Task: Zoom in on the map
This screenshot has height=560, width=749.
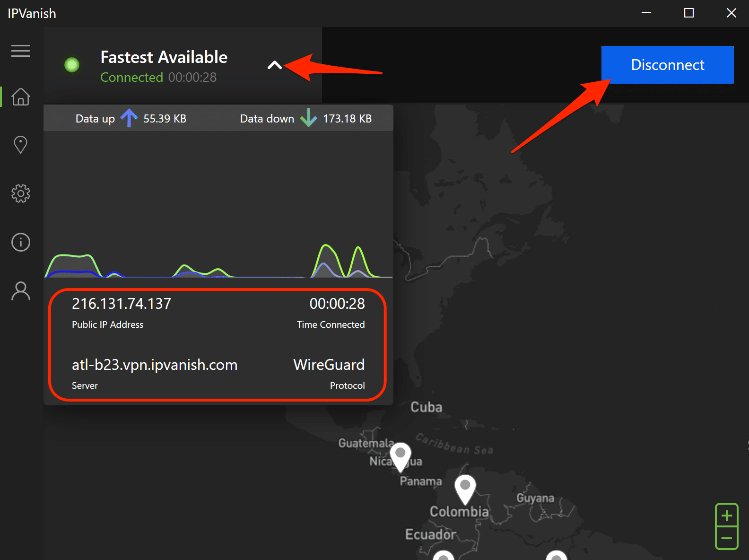Action: pyautogui.click(x=727, y=515)
